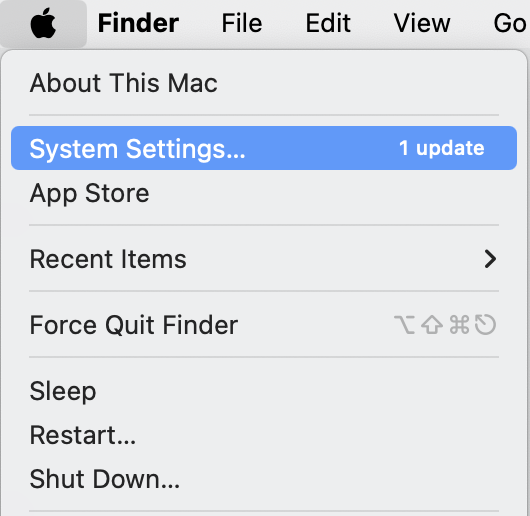This screenshot has height=516, width=530.
Task: Click the Apple logo menu icon
Action: [43, 23]
